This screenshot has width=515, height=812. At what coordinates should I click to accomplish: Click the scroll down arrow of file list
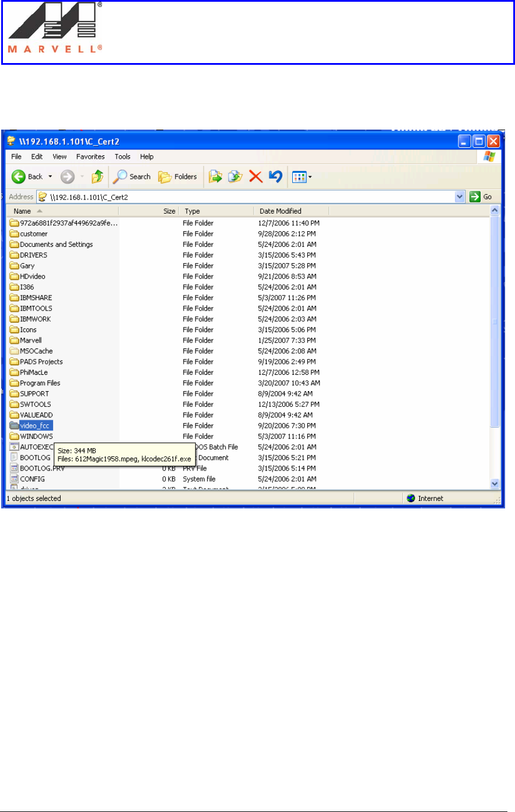(x=495, y=484)
